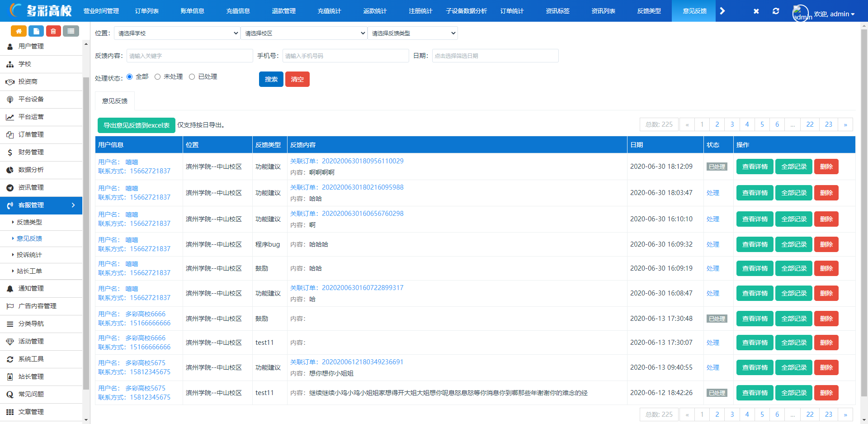The height and width of the screenshot is (424, 868).
Task: Open 反馈类型 sidebar submenu item
Action: click(x=29, y=222)
